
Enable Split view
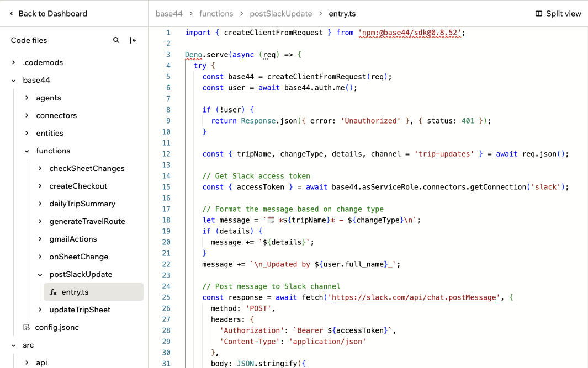pos(558,13)
